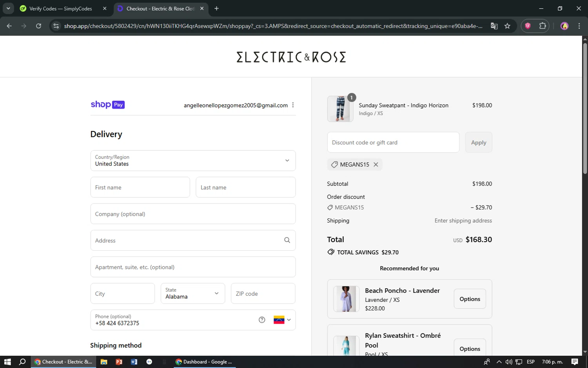Viewport: 588px width, 368px height.
Task: Open the phone country flag selector
Action: point(282,320)
